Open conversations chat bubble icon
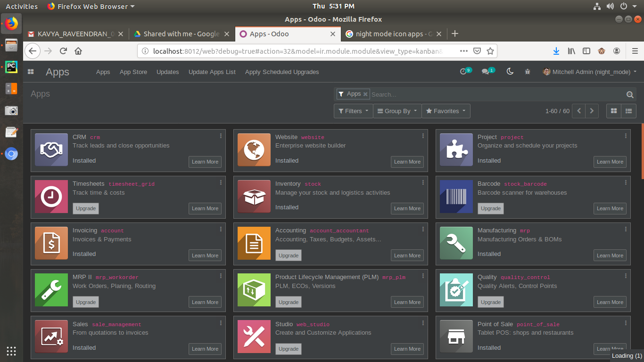644x362 pixels. (x=488, y=71)
